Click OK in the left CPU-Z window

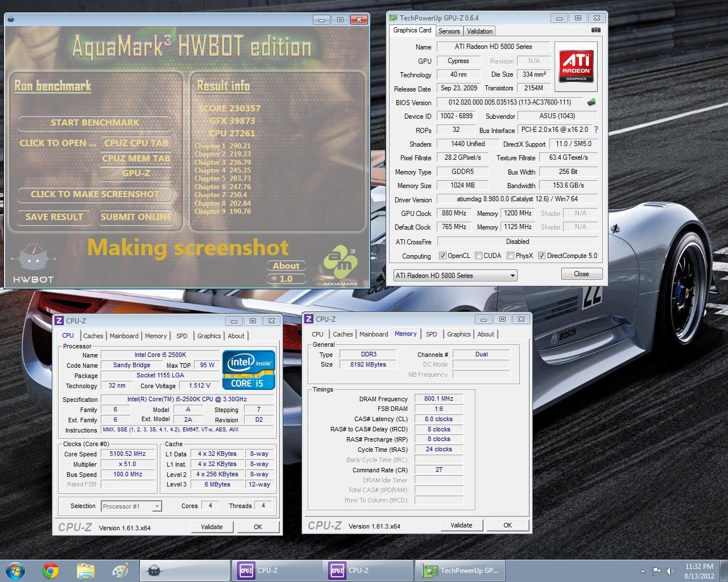pyautogui.click(x=258, y=527)
